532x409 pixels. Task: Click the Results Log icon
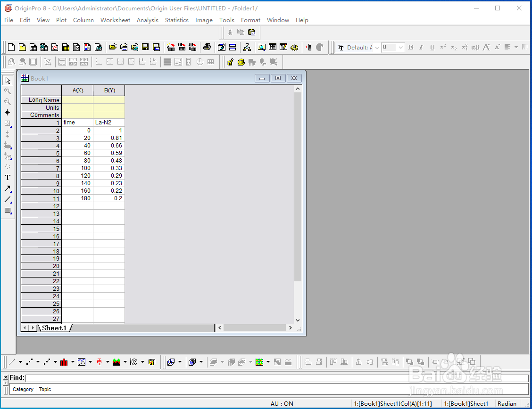point(273,47)
